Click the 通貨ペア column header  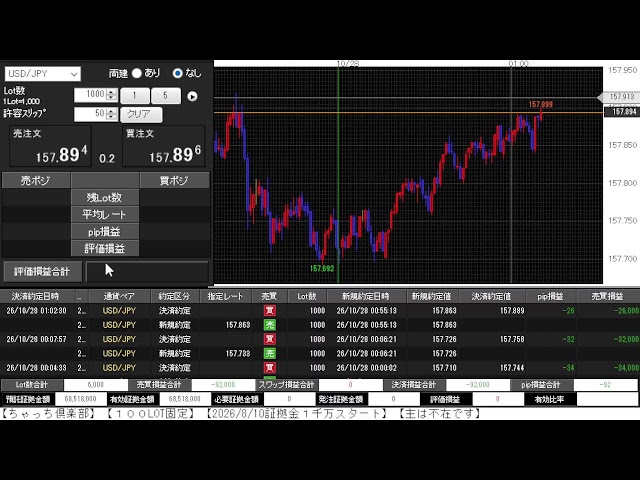tap(119, 296)
